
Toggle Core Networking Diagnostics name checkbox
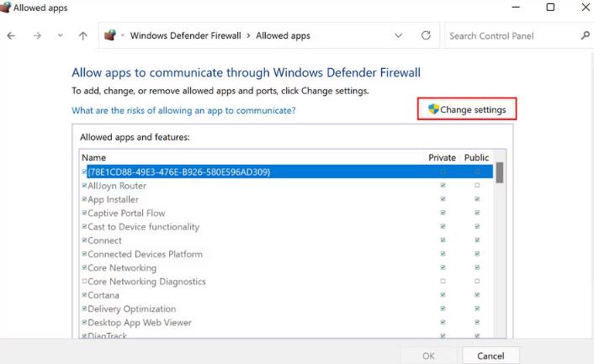(84, 281)
